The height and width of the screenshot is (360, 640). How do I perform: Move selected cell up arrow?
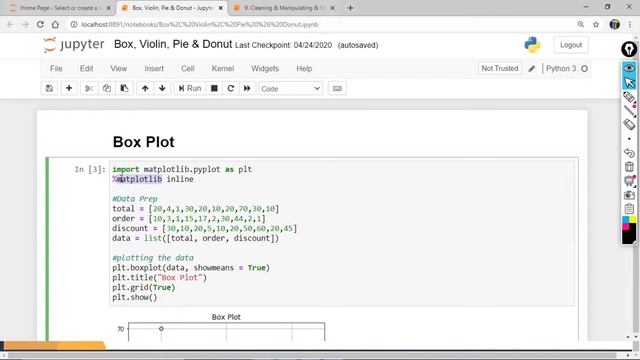coord(145,89)
